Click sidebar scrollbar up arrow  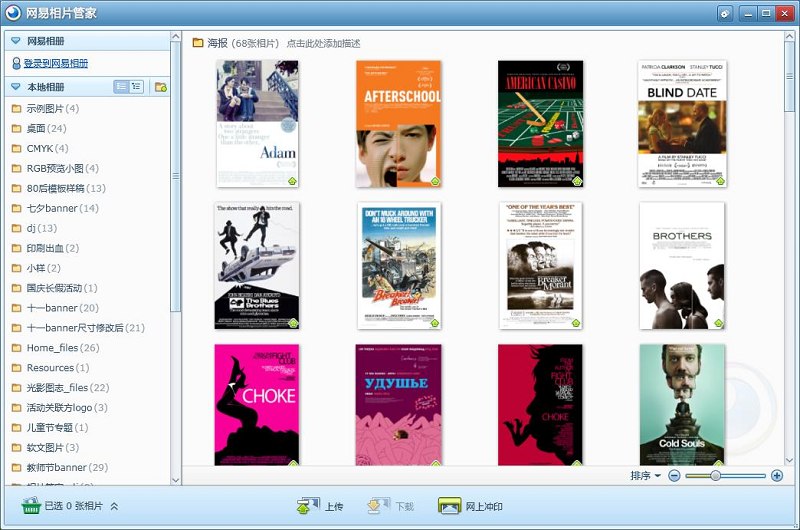(176, 37)
